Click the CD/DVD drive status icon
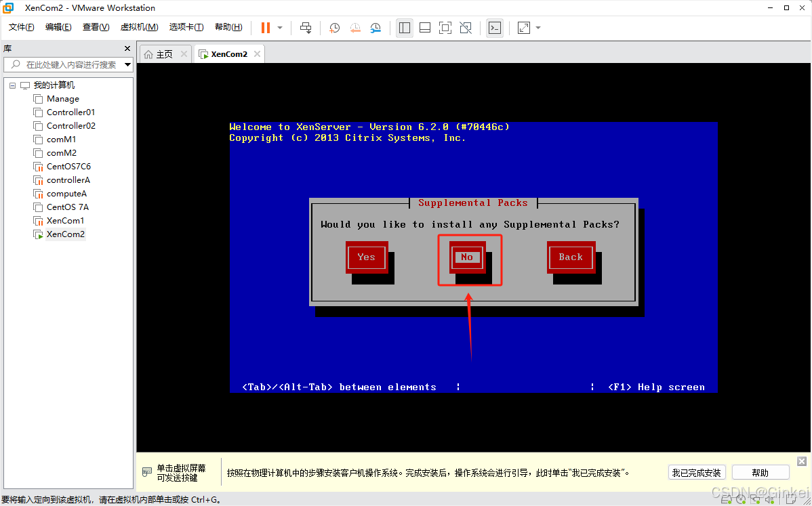Image resolution: width=812 pixels, height=506 pixels. [x=741, y=500]
